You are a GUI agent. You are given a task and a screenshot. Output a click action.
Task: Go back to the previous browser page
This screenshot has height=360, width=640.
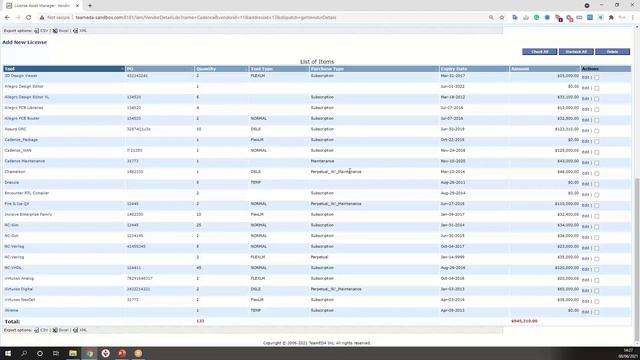click(7, 18)
